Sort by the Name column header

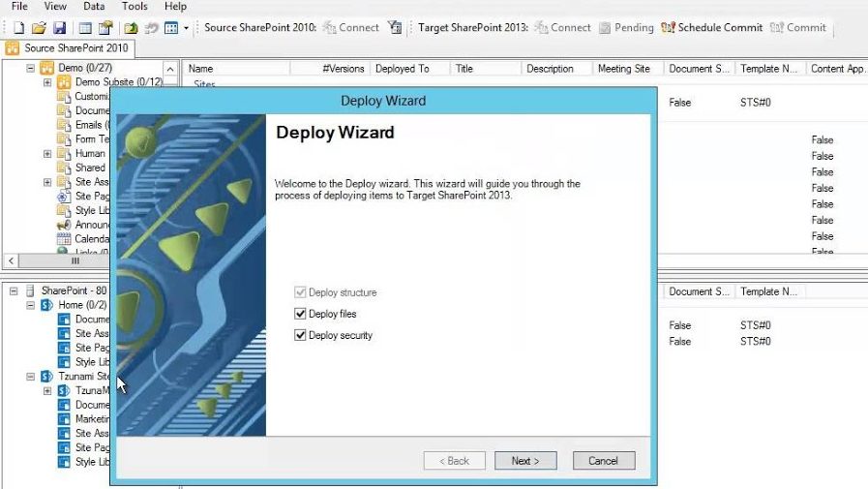(236, 69)
